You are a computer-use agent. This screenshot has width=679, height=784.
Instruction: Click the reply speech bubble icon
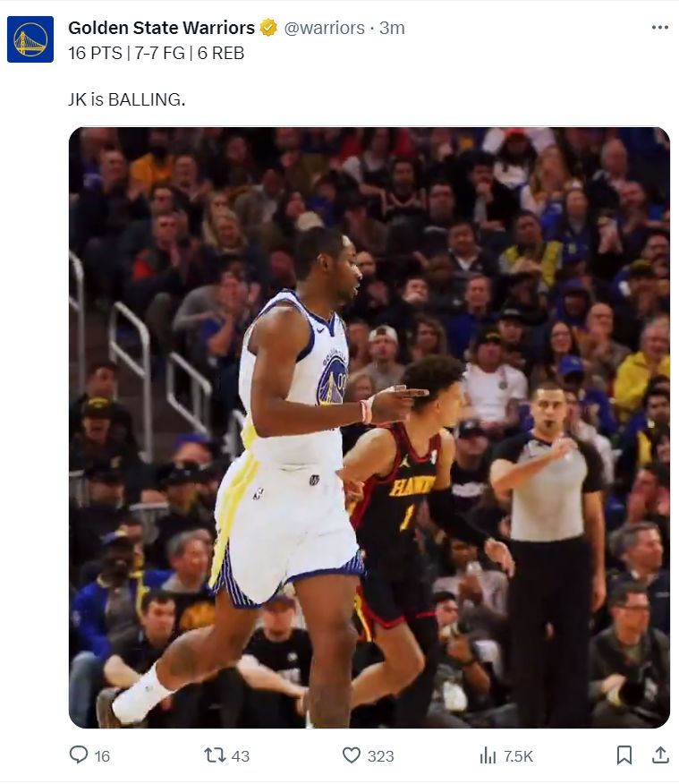point(79,755)
